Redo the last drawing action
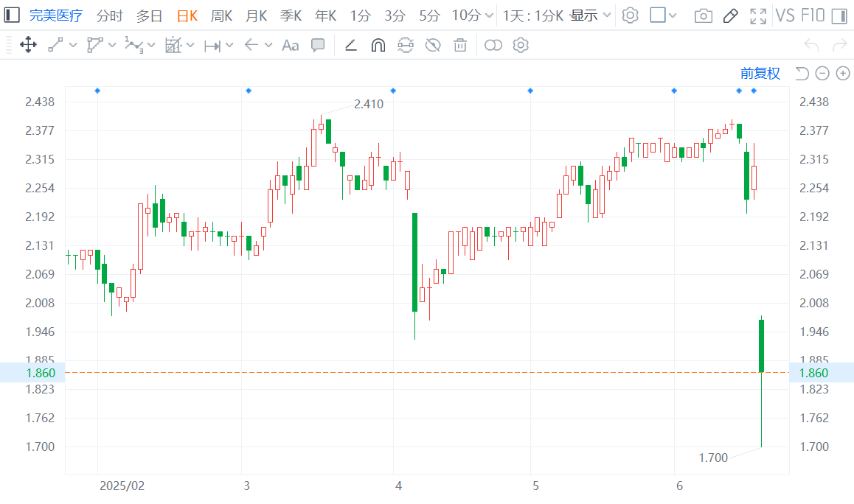The height and width of the screenshot is (504, 854). [x=839, y=45]
